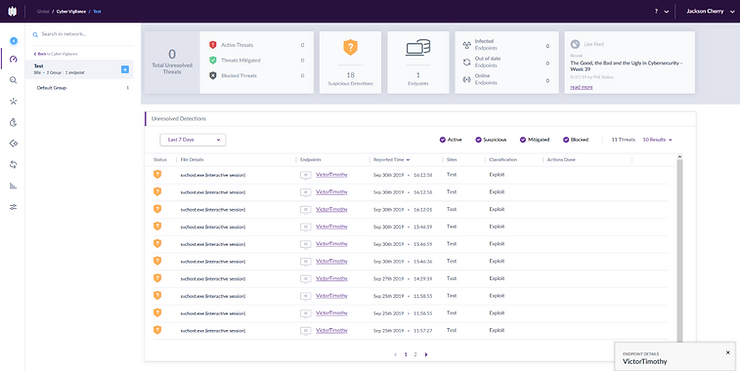Click the Out of date Endpoints refresh icon
This screenshot has height=371, width=740.
(x=467, y=62)
